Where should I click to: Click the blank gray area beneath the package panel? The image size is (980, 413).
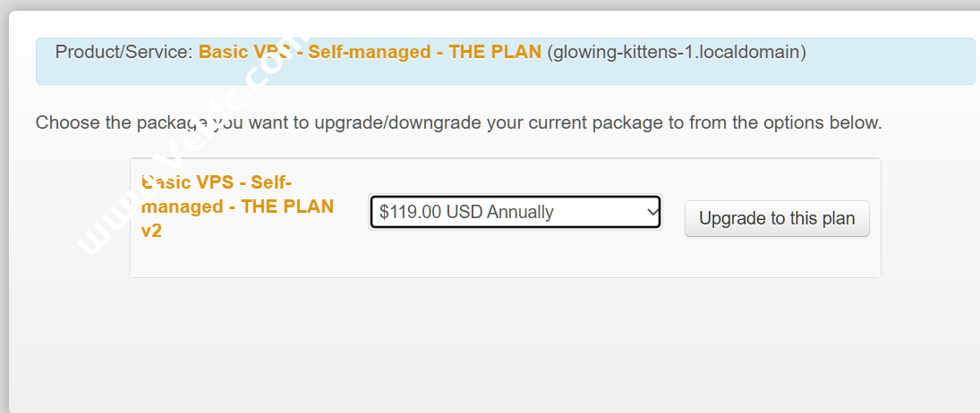click(x=501, y=340)
